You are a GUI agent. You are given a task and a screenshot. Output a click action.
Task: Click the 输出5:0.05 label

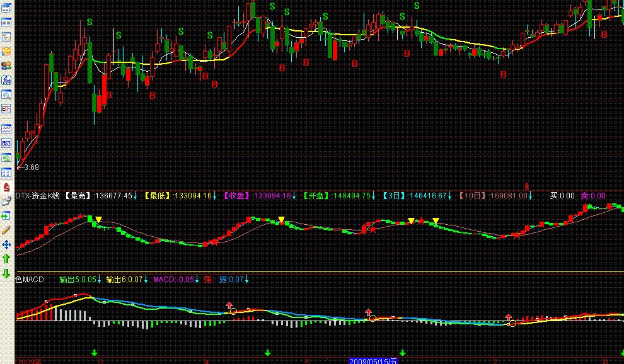click(x=78, y=280)
